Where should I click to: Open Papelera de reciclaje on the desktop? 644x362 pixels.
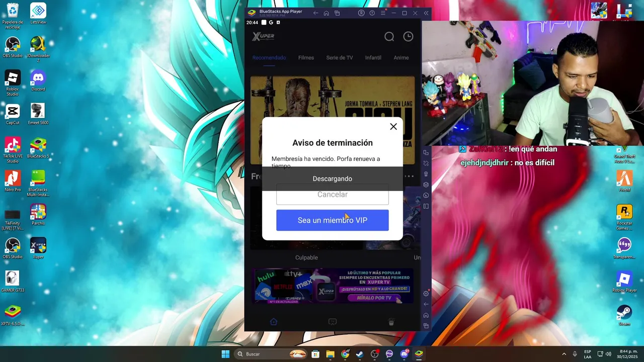click(13, 16)
